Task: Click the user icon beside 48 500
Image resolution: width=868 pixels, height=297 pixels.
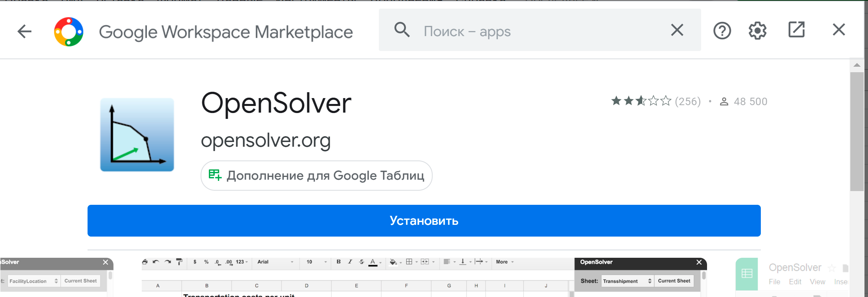Action: click(x=724, y=102)
